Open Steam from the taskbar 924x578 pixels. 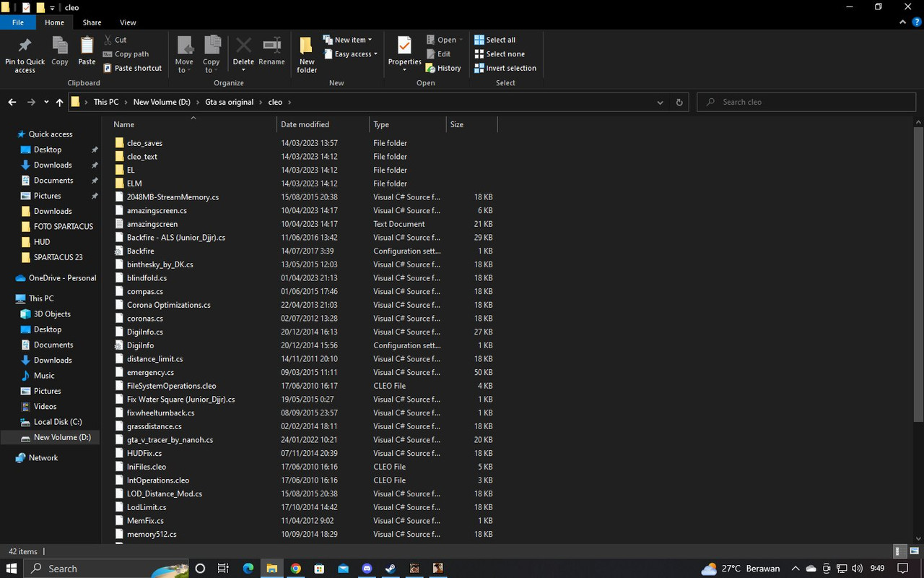[391, 569]
